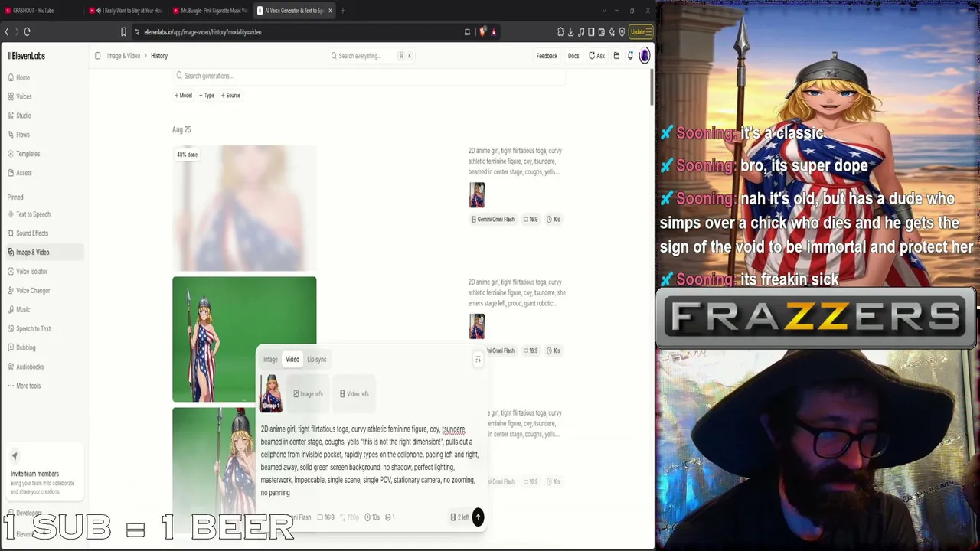980x551 pixels.
Task: Click the bookmark icon beside address bar
Action: [x=123, y=32]
